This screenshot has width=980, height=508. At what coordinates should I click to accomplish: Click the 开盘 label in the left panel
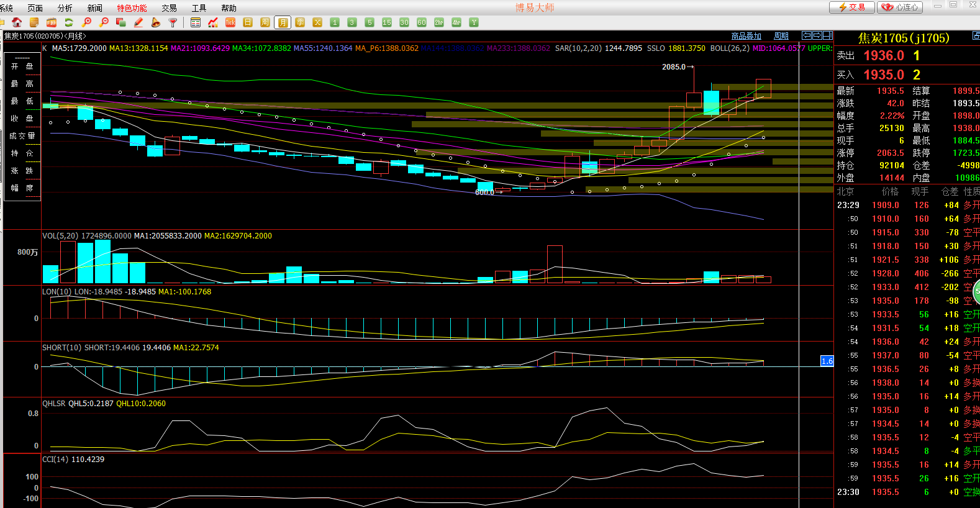coord(22,66)
